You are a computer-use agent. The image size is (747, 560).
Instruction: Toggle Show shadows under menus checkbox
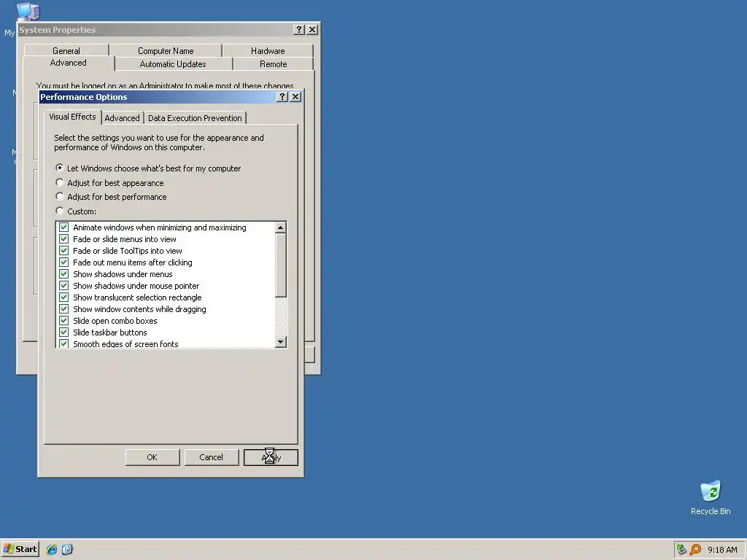coord(64,274)
